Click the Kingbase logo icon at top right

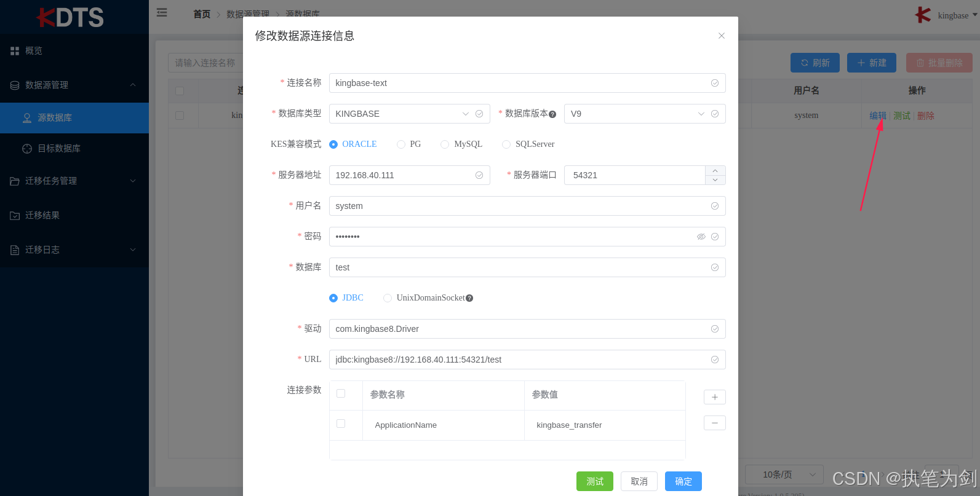click(923, 15)
